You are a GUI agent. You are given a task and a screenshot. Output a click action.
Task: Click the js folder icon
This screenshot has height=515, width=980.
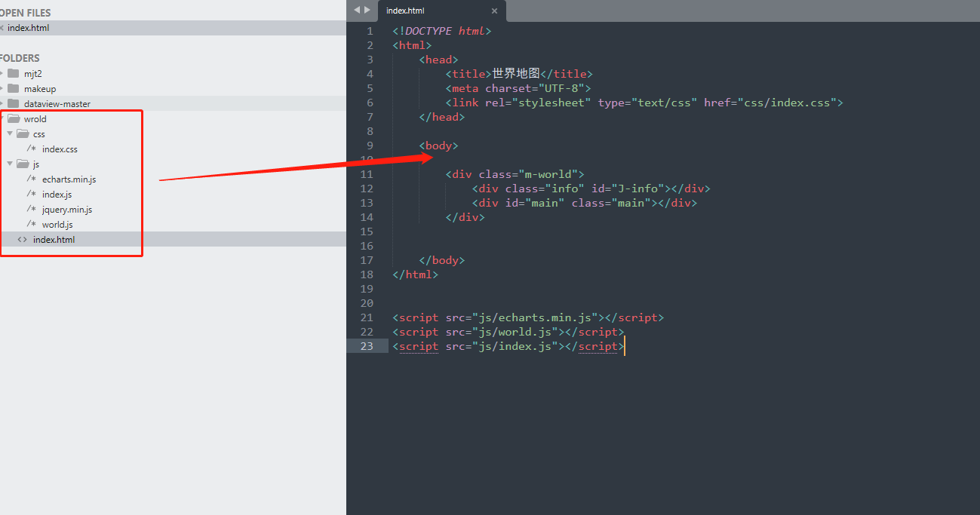pyautogui.click(x=23, y=164)
